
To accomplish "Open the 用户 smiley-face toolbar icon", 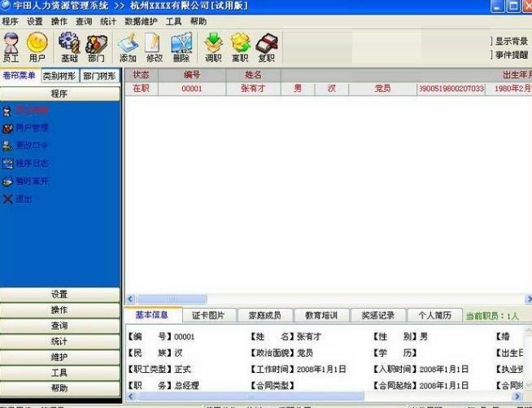I will click(x=37, y=47).
